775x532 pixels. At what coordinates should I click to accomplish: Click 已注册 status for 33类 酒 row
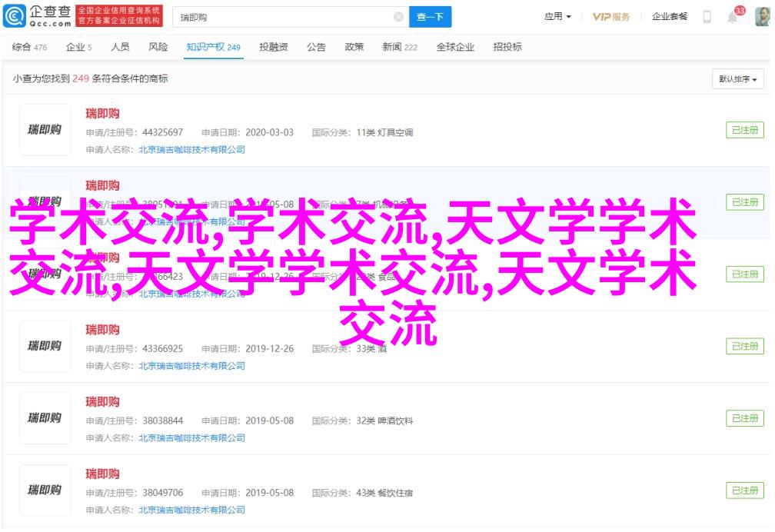tap(745, 346)
